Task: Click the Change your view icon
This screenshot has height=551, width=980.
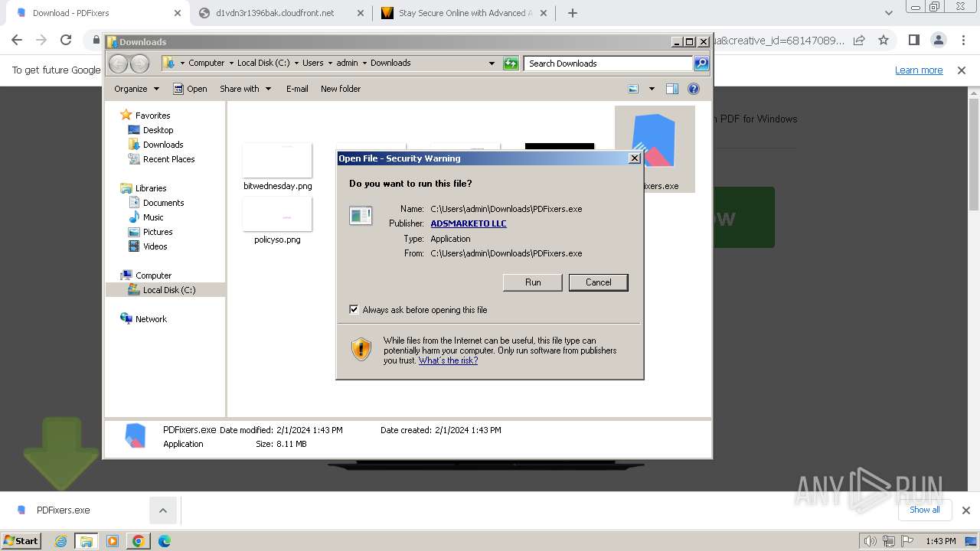Action: point(633,89)
